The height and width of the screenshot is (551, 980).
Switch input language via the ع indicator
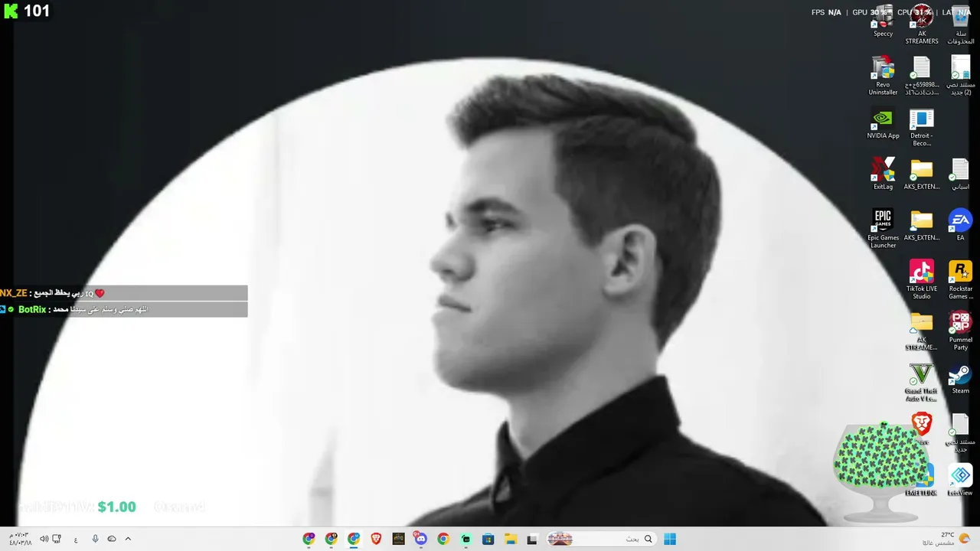76,539
